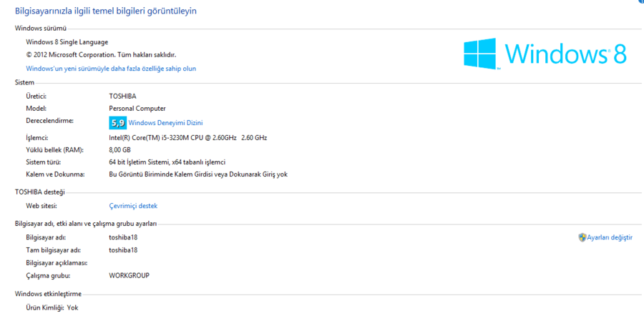Image resolution: width=644 pixels, height=321 pixels.
Task: Click the toshiba18 value next to Tam bilgisayar adı
Action: tap(123, 250)
